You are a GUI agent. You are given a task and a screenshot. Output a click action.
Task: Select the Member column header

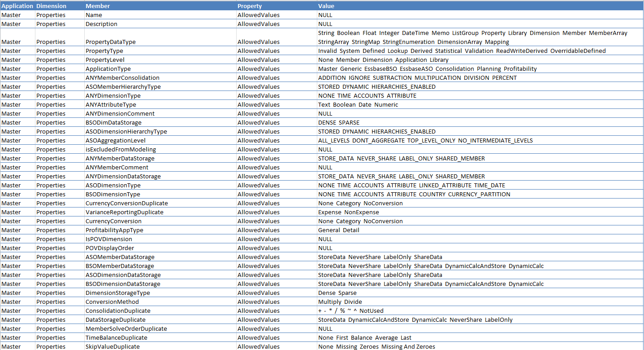tap(160, 6)
